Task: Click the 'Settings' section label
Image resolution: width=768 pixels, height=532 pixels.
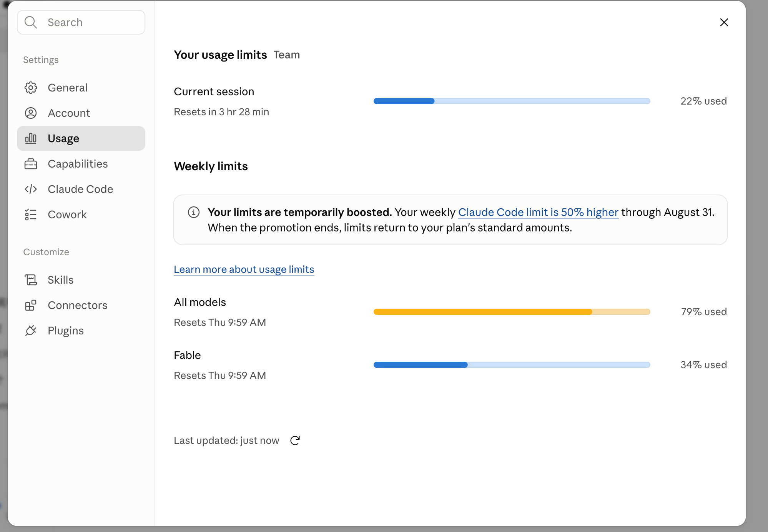Action: point(41,60)
